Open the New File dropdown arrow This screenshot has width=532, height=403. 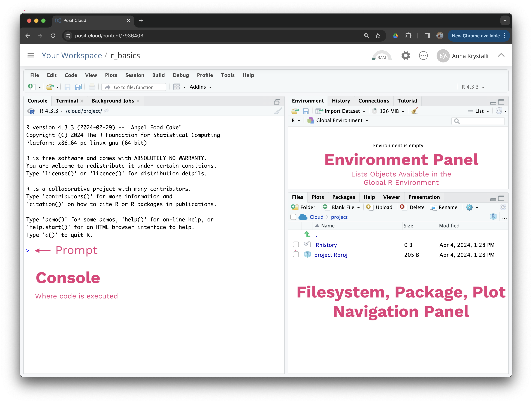click(40, 87)
